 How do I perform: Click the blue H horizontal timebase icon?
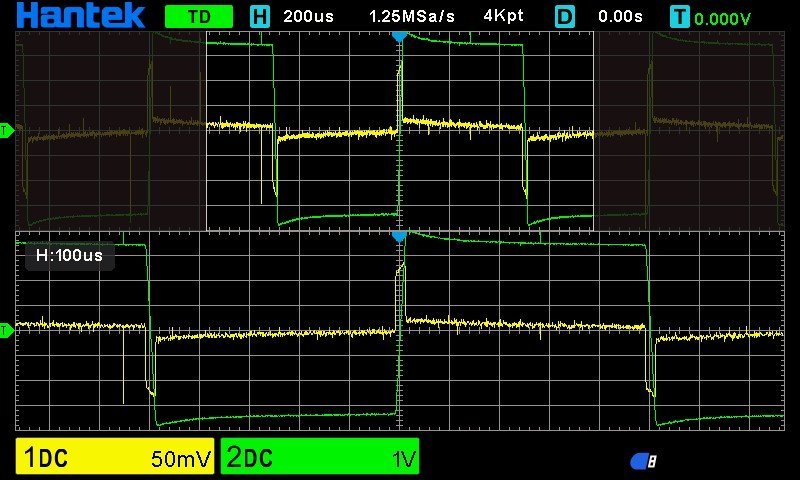(260, 16)
